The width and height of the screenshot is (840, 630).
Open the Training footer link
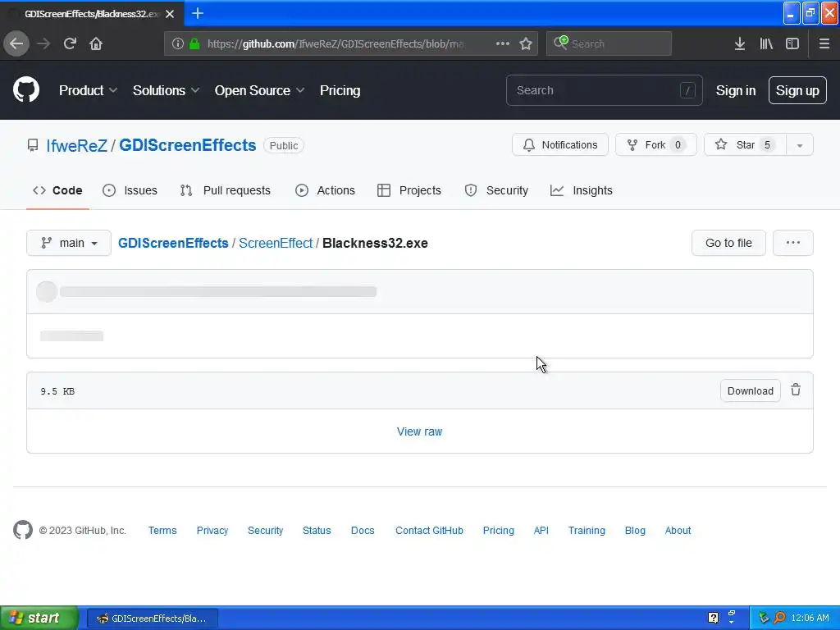click(x=587, y=531)
